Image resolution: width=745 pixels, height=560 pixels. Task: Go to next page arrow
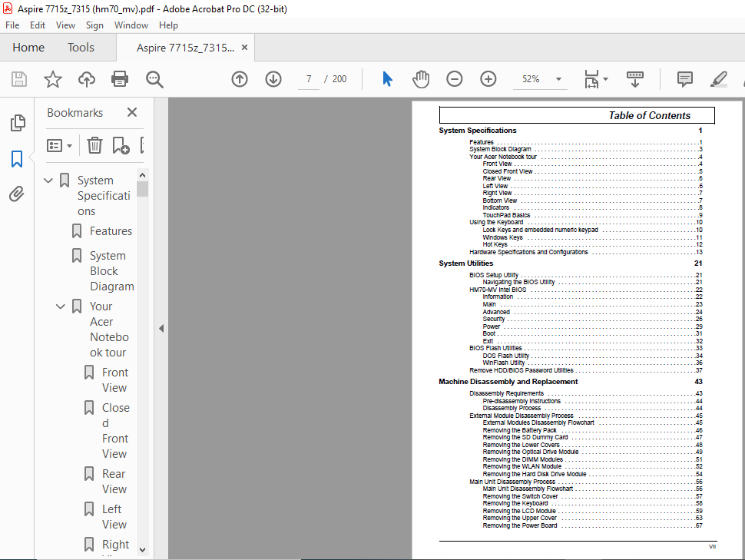[273, 79]
